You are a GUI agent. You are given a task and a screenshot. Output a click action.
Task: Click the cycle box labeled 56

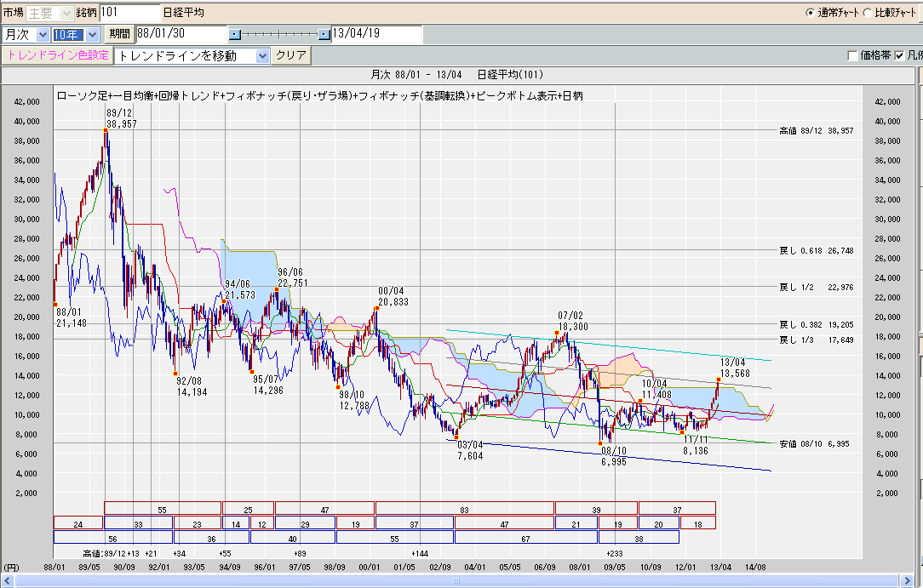coord(113,538)
